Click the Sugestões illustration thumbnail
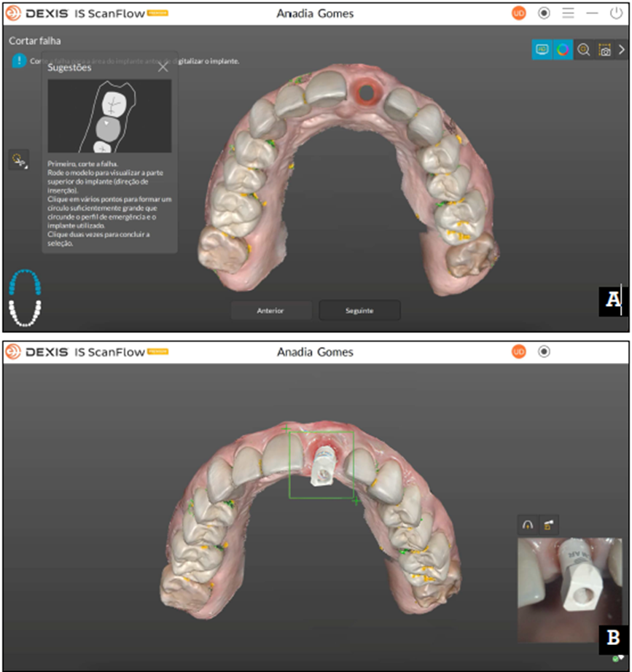This screenshot has width=632, height=672. pyautogui.click(x=109, y=116)
